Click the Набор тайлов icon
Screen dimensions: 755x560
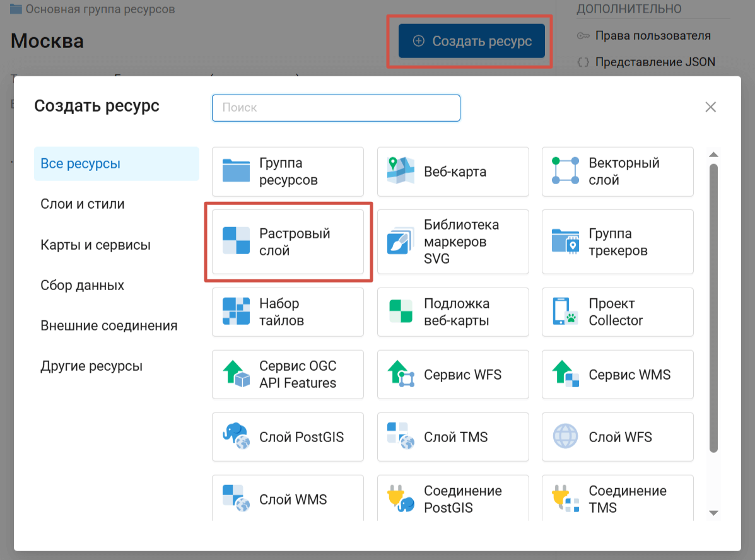(x=237, y=312)
